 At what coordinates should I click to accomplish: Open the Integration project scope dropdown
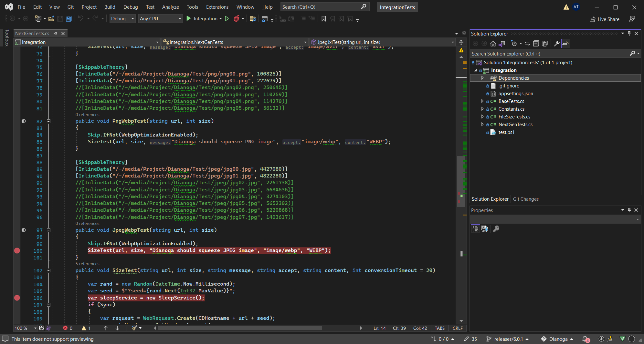(87, 42)
